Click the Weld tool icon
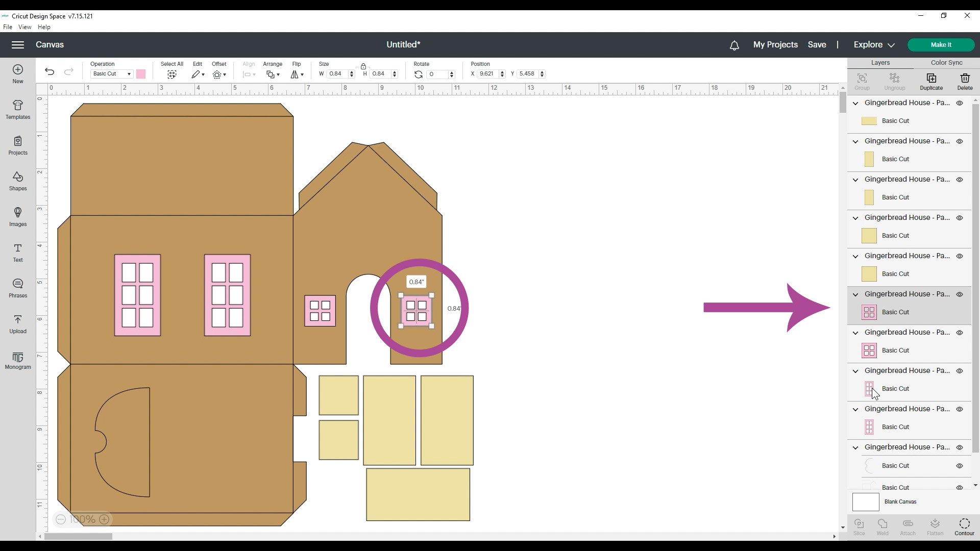The image size is (980, 551). coord(883,523)
